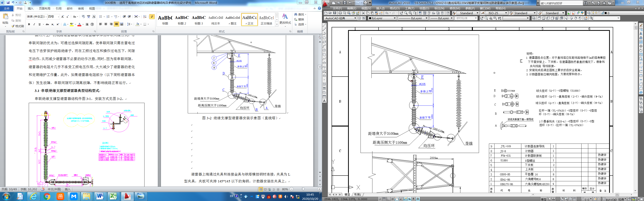Switch to 页面布局 tab in Word
The image size is (644, 201).
[x=44, y=8]
